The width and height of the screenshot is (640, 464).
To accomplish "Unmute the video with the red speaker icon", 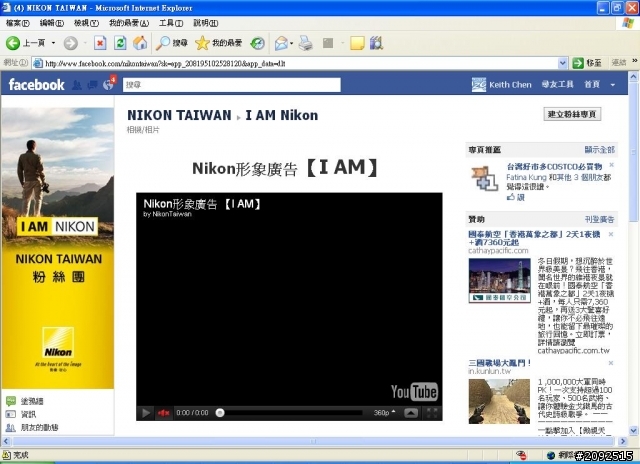I will (x=164, y=413).
